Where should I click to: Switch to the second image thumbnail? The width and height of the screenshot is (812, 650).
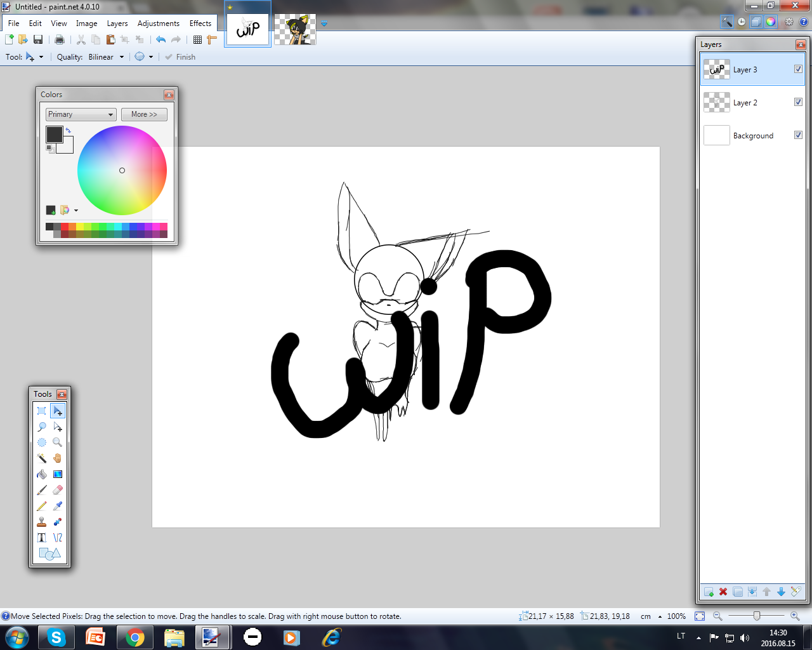296,30
